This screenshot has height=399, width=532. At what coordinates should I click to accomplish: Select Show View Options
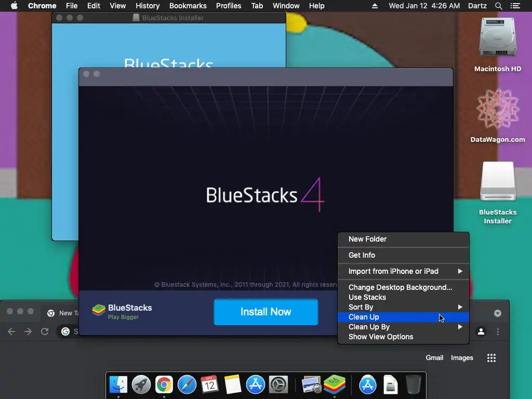(x=403, y=337)
